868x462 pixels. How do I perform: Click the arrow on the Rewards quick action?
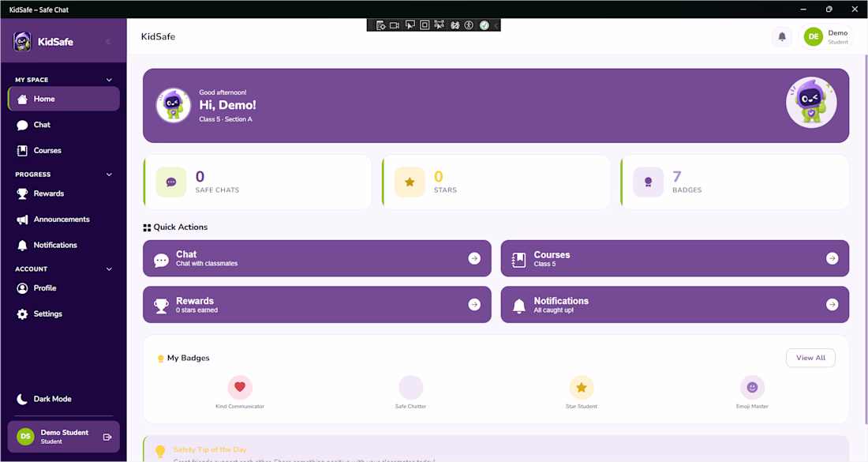(x=474, y=304)
